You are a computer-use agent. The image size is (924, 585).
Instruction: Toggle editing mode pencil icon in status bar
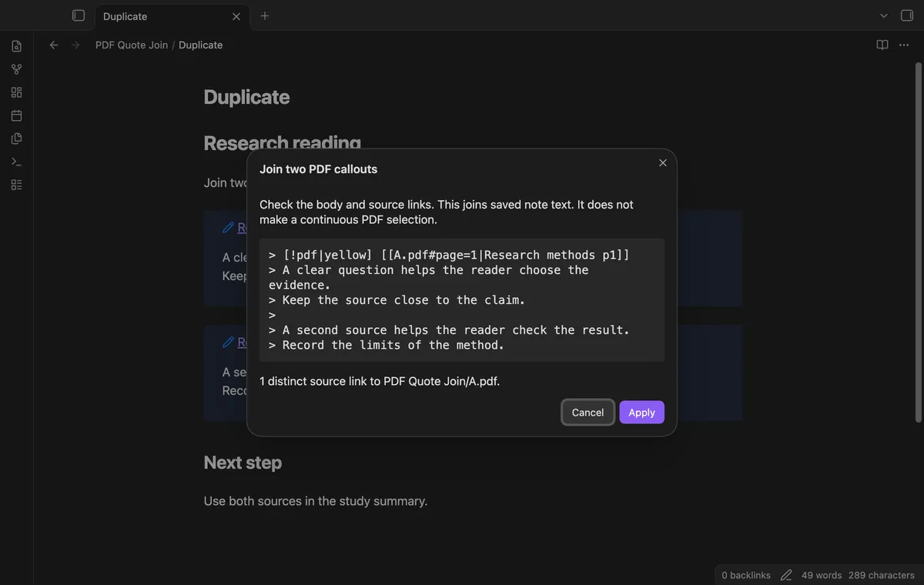point(786,575)
